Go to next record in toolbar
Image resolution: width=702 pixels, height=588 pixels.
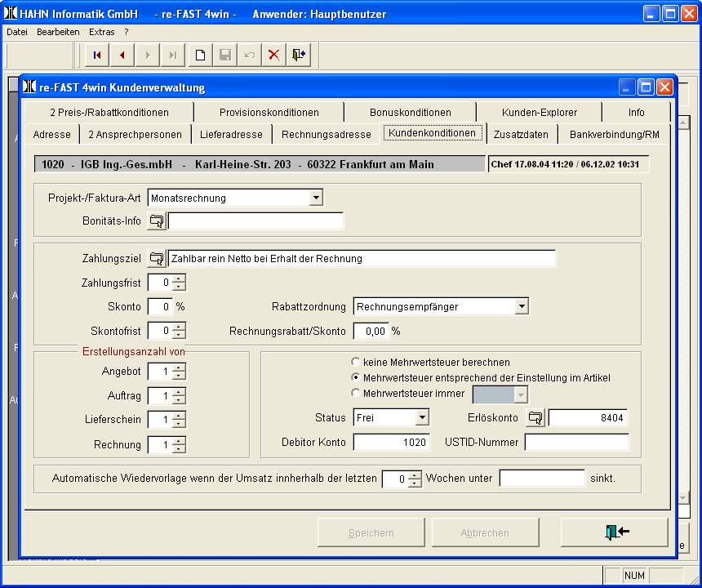tap(148, 55)
